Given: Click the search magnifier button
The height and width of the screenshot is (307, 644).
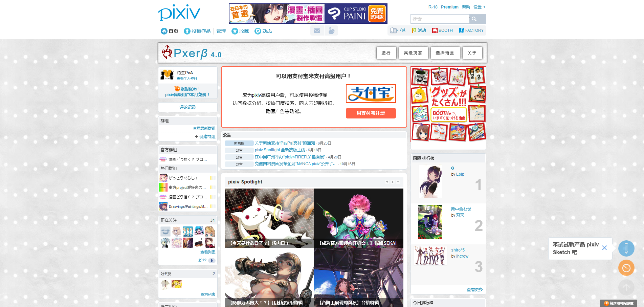Looking at the screenshot, I should (474, 19).
